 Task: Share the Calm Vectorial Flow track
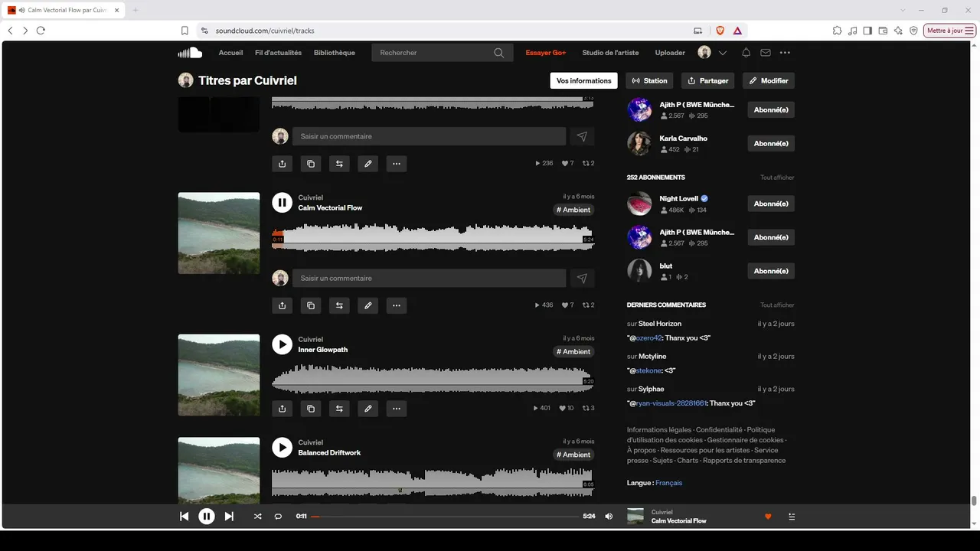282,305
